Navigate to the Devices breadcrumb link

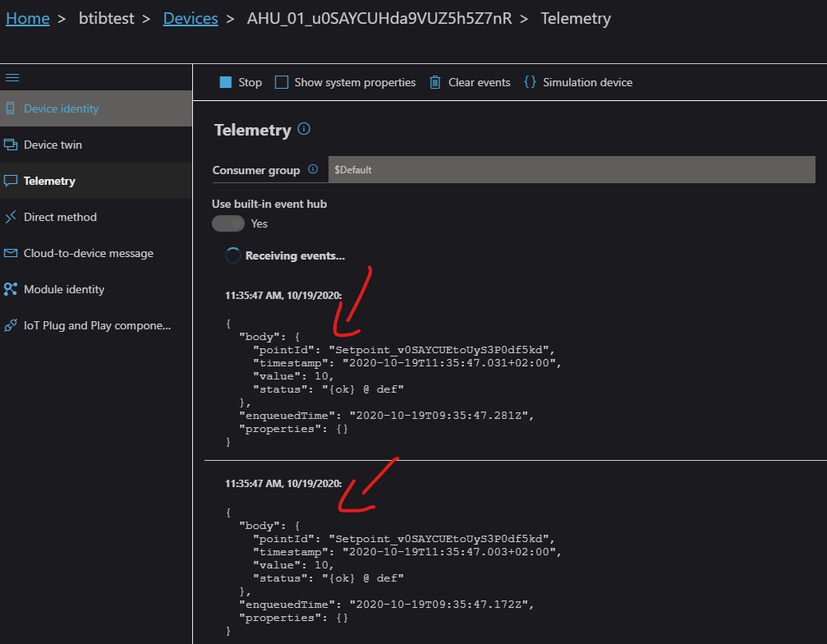pyautogui.click(x=191, y=18)
